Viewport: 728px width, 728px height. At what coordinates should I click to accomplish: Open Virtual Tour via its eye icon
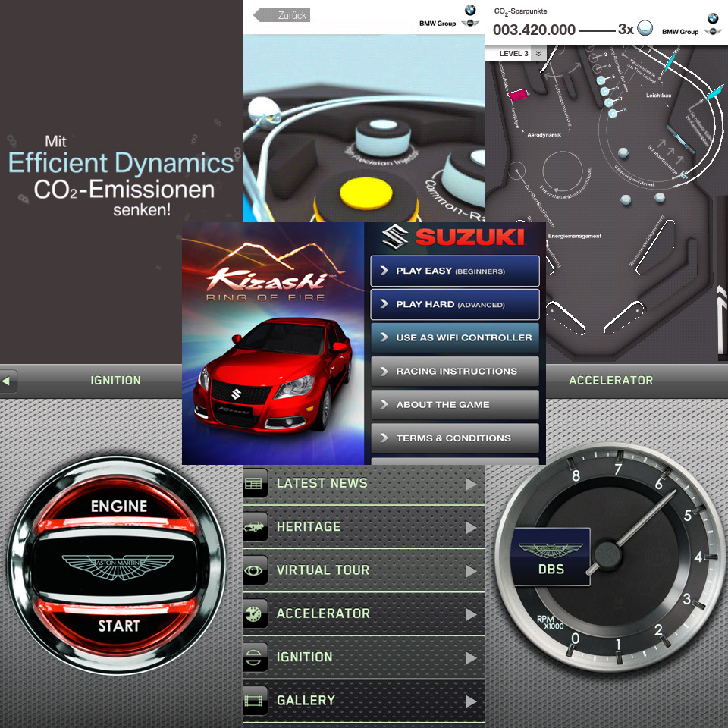pyautogui.click(x=255, y=570)
